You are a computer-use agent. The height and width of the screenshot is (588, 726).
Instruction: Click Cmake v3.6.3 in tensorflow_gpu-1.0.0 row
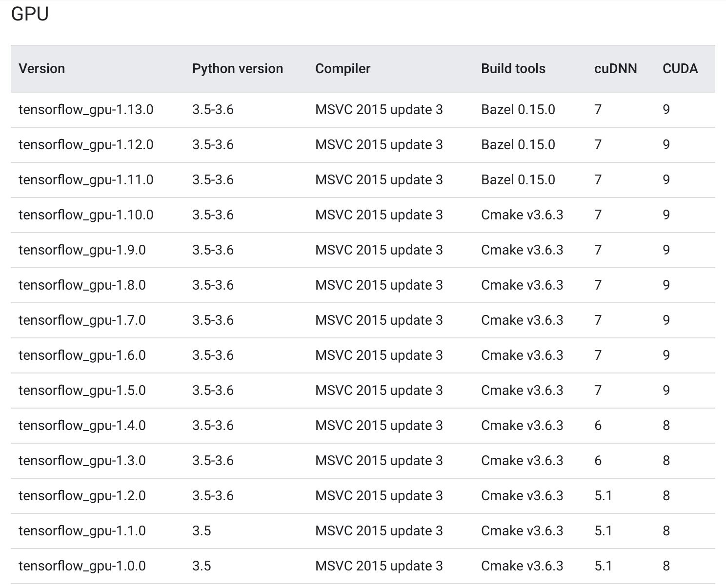[522, 566]
